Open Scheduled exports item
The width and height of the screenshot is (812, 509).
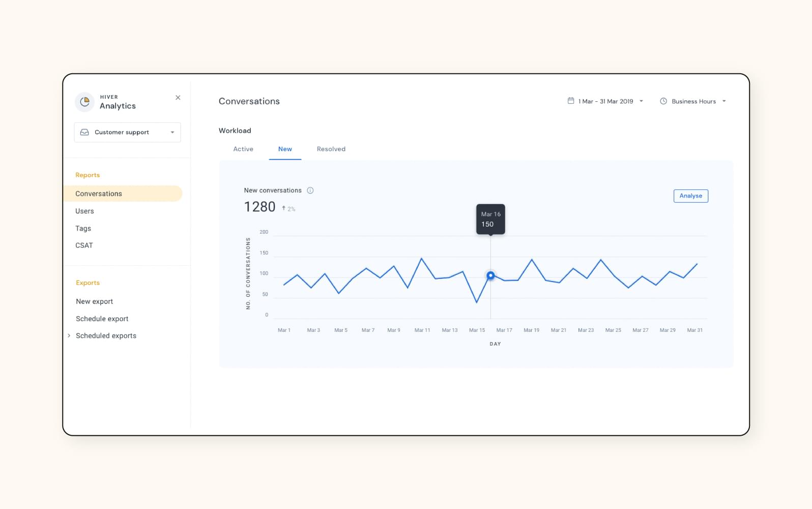[106, 335]
